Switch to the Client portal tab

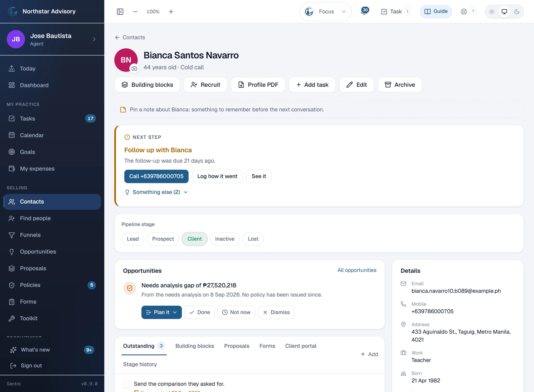301,346
